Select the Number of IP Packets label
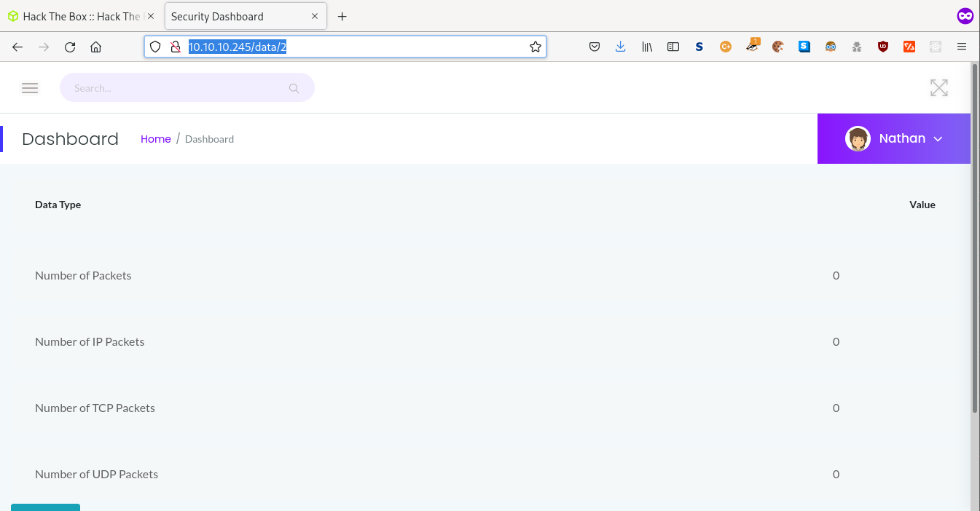The height and width of the screenshot is (511, 980). 90,341
